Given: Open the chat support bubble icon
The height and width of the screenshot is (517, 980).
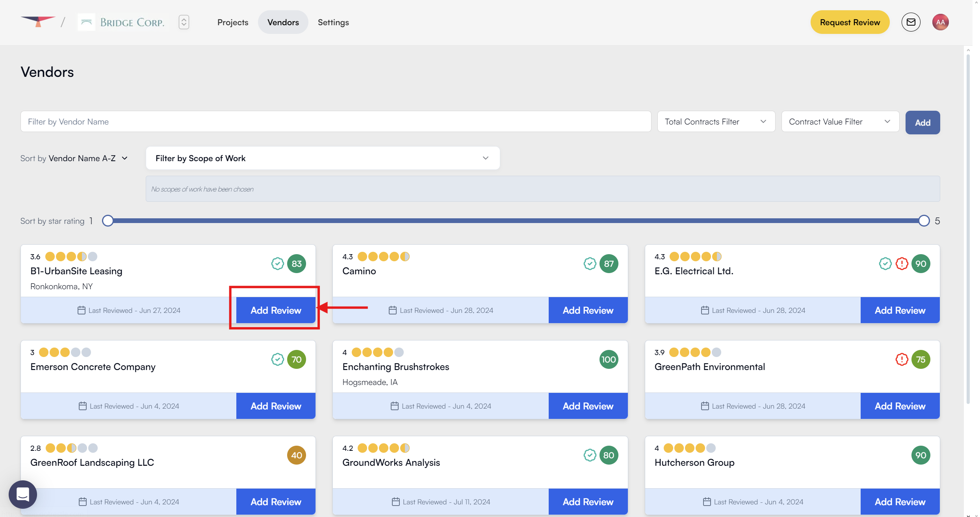Looking at the screenshot, I should click(x=23, y=494).
